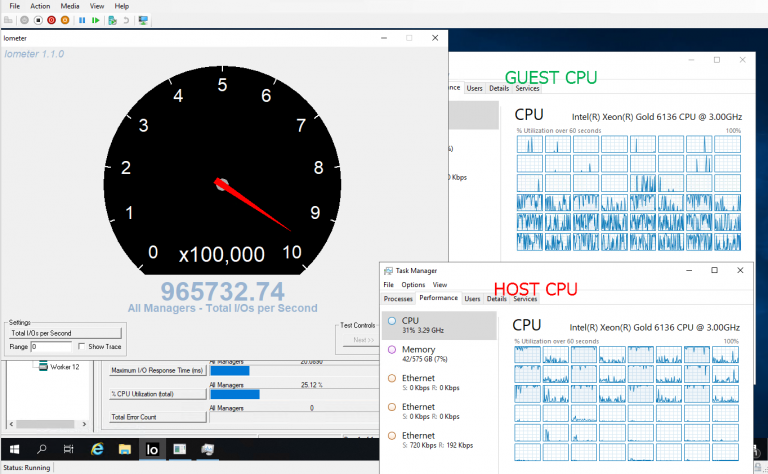The height and width of the screenshot is (474, 768).
Task: Open the host Task Manager View menu
Action: [x=439, y=284]
